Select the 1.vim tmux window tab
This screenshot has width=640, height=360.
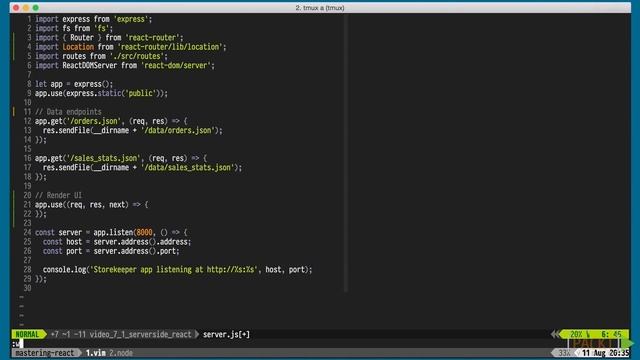click(x=96, y=353)
